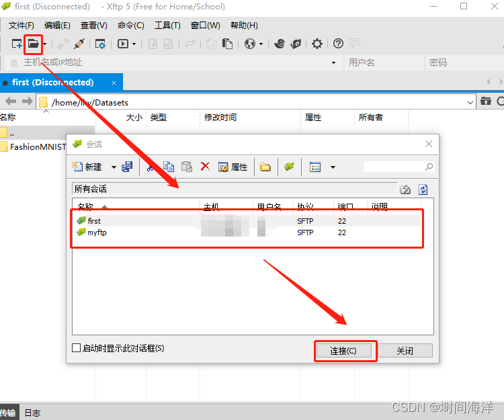The image size is (504, 420).
Task: Click the Copy icon in sessions dialog
Action: [169, 167]
